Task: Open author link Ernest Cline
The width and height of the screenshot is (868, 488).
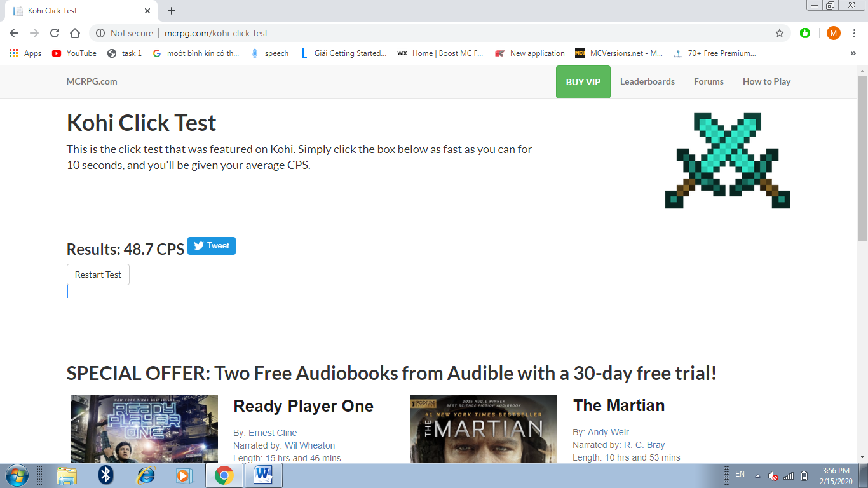Action: 273,433
